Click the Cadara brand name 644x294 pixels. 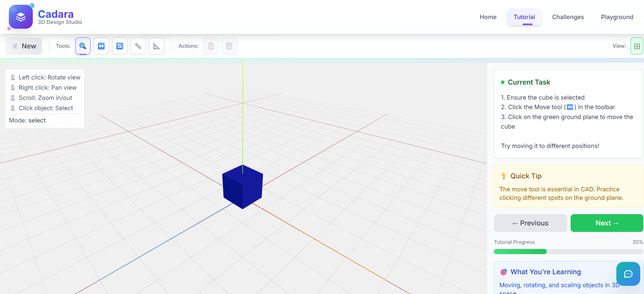point(56,14)
